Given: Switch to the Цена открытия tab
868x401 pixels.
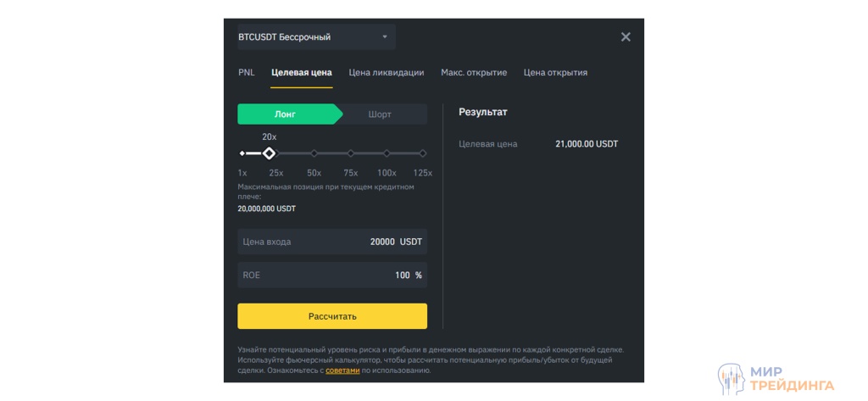Looking at the screenshot, I should click(x=555, y=73).
